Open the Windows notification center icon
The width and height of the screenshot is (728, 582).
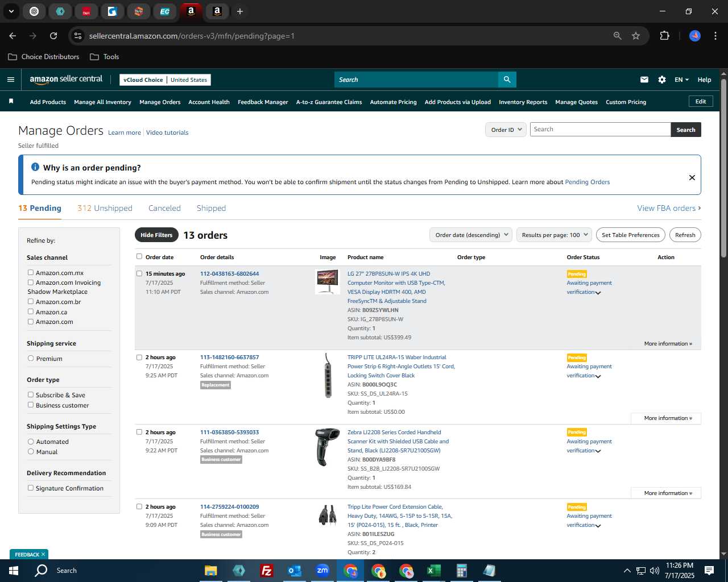click(x=709, y=571)
